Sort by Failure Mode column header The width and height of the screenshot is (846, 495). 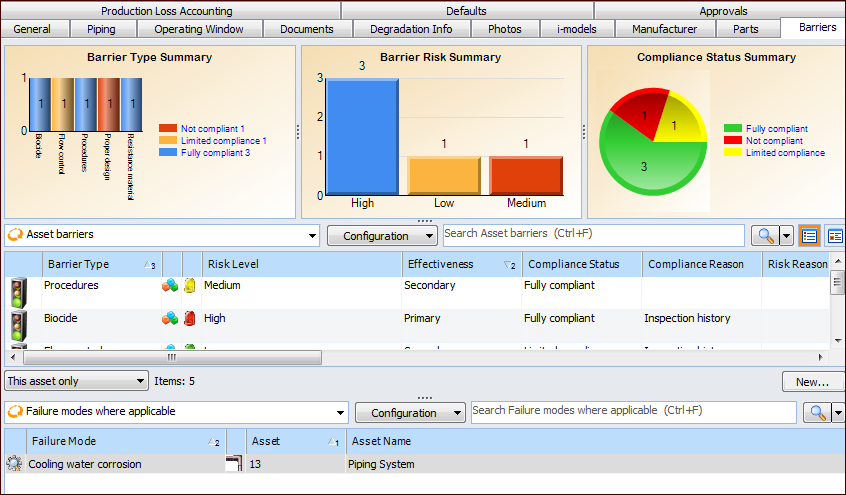[x=126, y=442]
